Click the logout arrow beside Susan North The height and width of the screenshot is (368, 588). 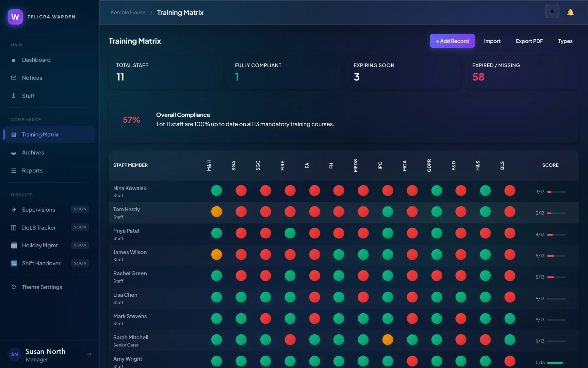89,354
